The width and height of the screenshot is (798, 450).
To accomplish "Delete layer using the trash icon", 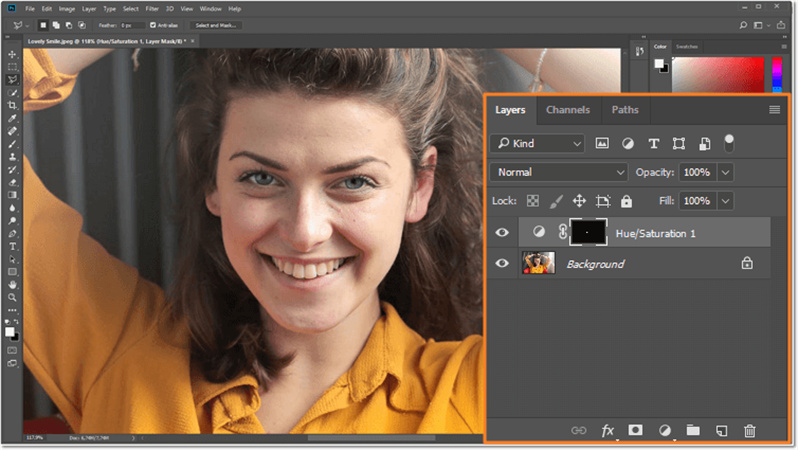I will 749,430.
